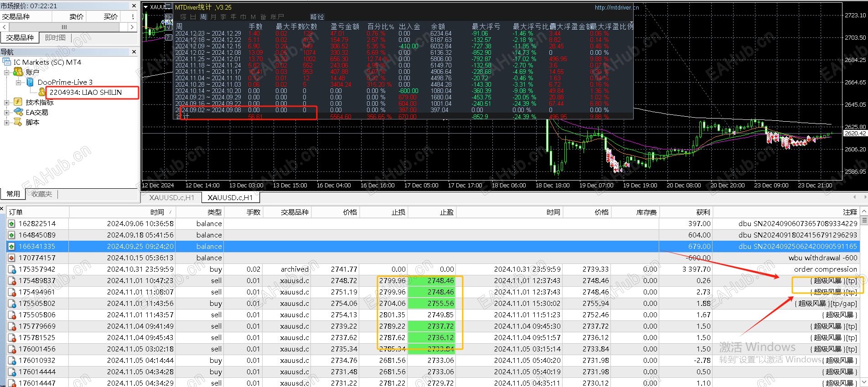Open the 常用 tab in Navigator
868x387 pixels.
tap(13, 194)
